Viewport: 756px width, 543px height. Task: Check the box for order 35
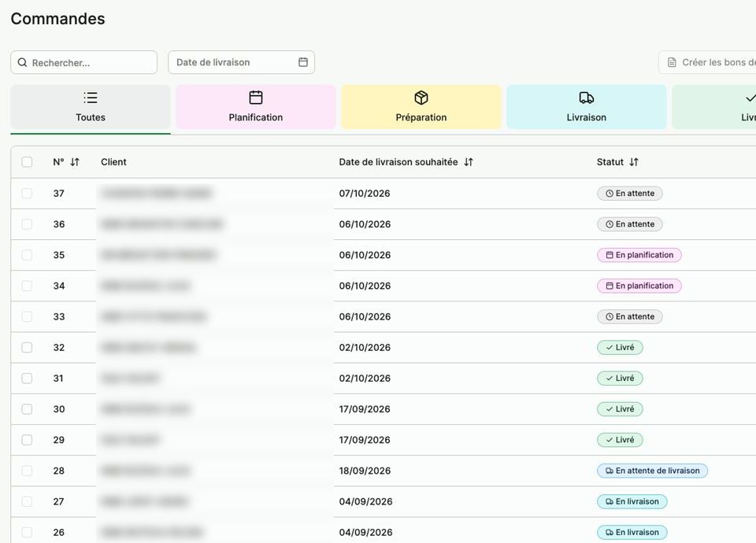coord(27,255)
